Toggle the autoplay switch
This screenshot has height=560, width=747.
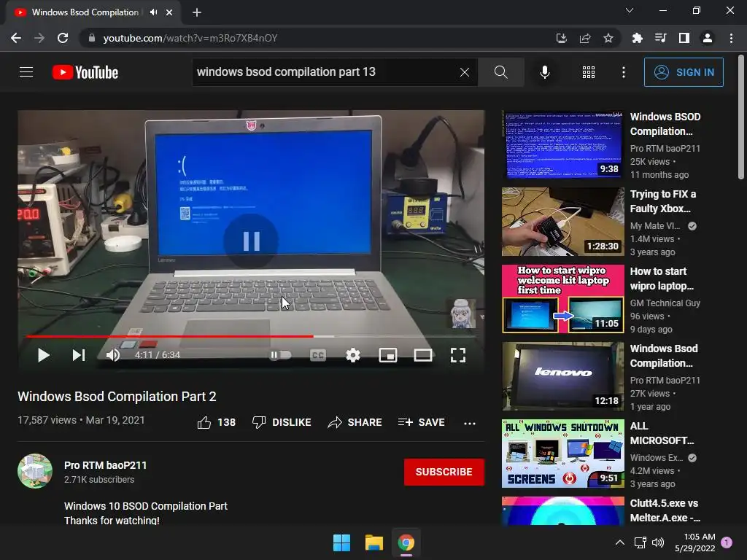tap(280, 355)
